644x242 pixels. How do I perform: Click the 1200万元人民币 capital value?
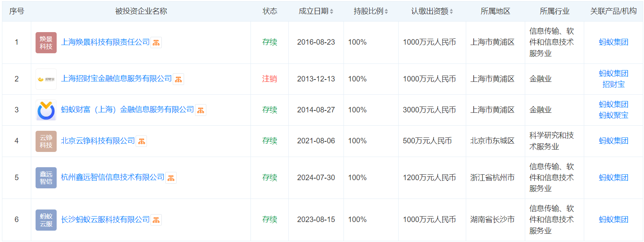point(429,178)
